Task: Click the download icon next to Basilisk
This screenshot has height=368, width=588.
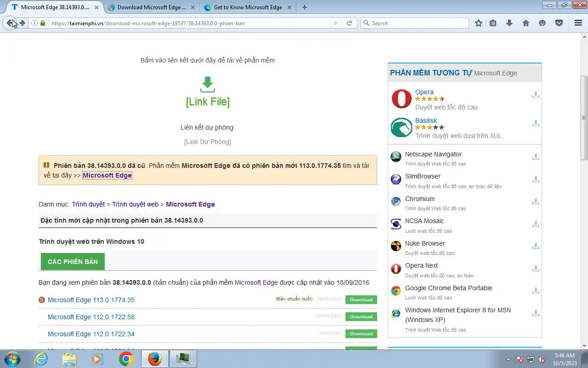Action: pyautogui.click(x=536, y=123)
